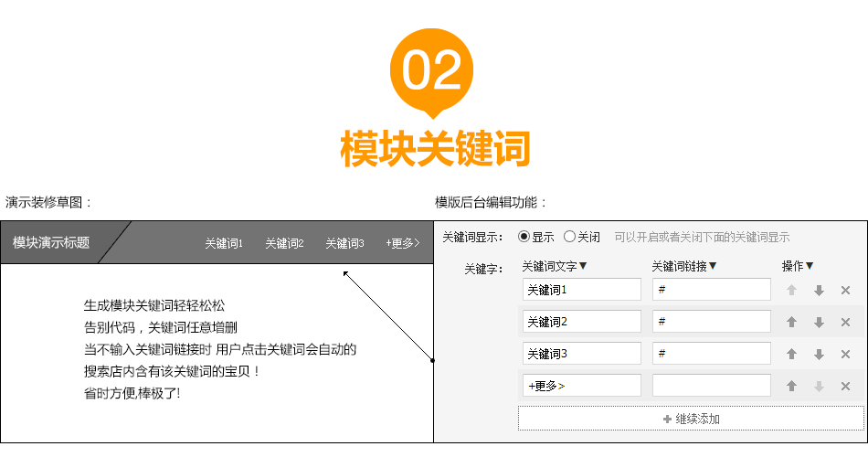Click the 关键词1 text input field
The image size is (868, 457).
tap(581, 290)
